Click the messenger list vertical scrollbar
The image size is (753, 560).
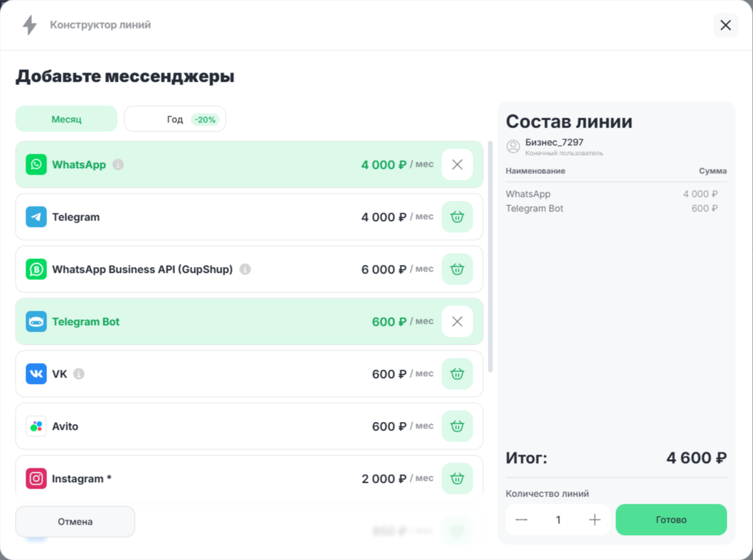[x=490, y=256]
